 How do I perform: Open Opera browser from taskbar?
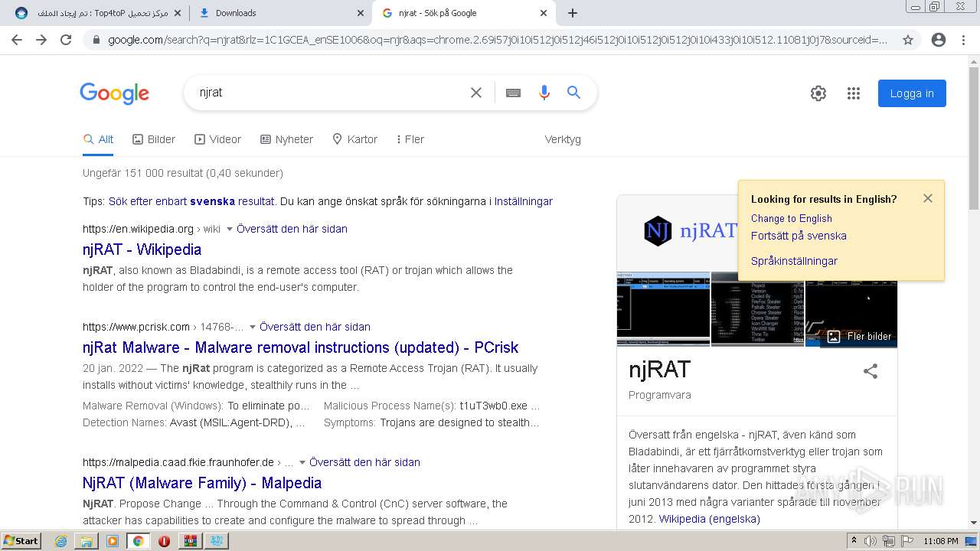point(164,541)
